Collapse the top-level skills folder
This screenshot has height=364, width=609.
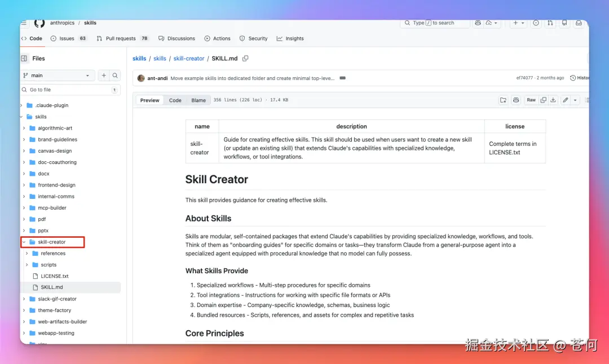[x=22, y=117]
